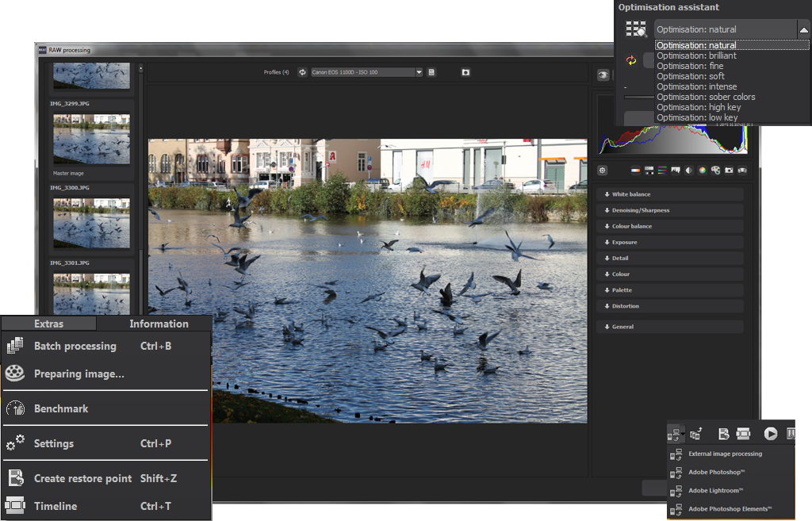The width and height of the screenshot is (812, 521).
Task: Choose Adobe Lightroom from the external processing menu
Action: tap(714, 491)
